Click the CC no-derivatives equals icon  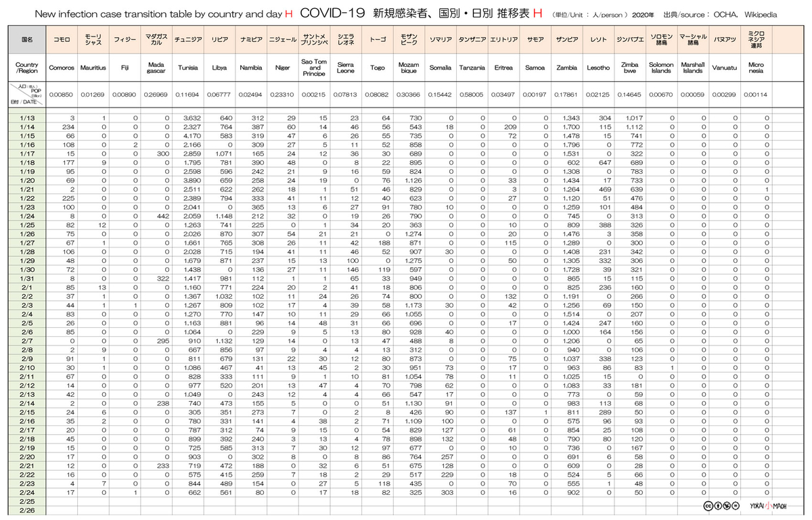point(734,506)
